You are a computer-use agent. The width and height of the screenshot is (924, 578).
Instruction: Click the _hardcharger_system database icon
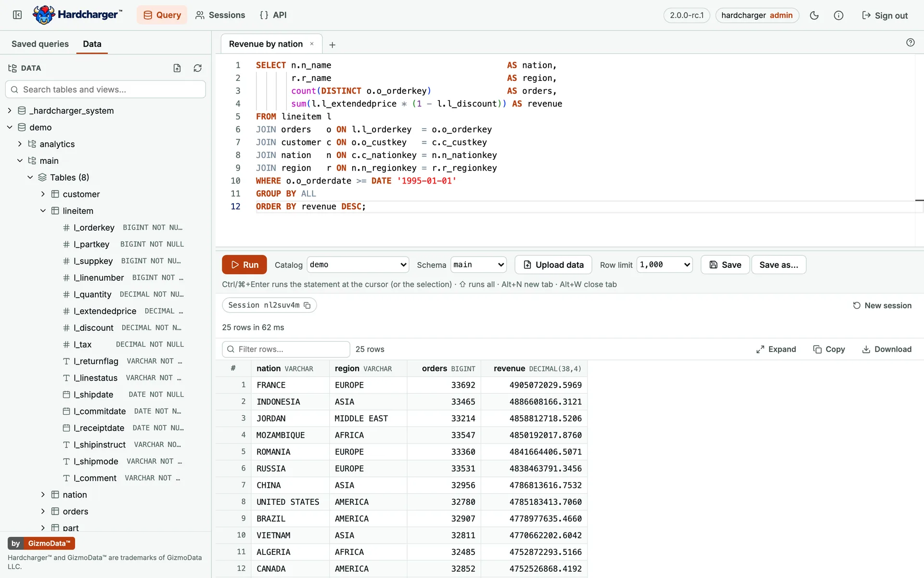[22, 111]
